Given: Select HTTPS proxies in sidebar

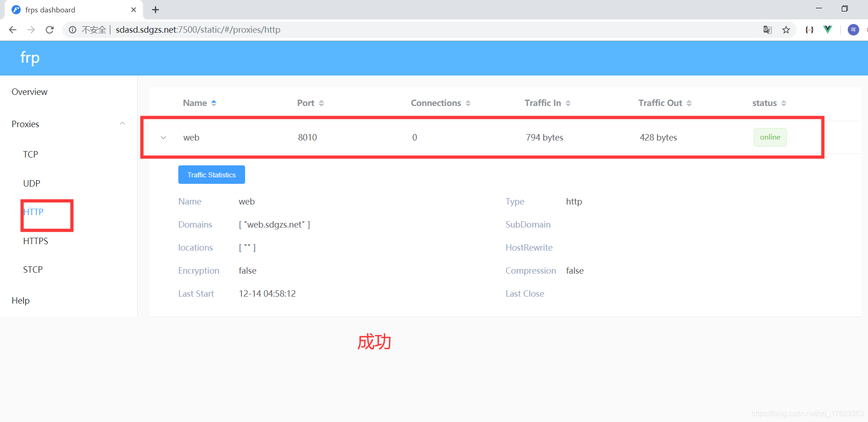Looking at the screenshot, I should pos(35,241).
